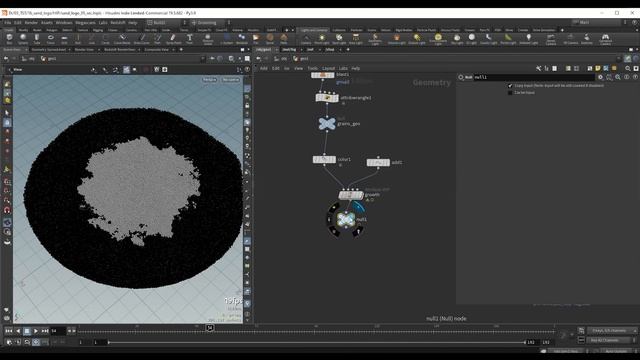Open viewport path geo1 dropdown arrow
The image size is (640, 360).
(202, 59)
